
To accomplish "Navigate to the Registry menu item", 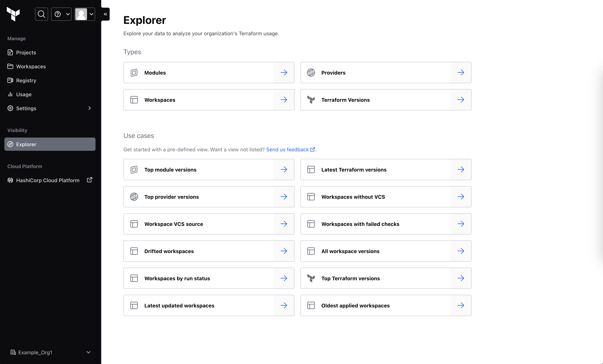I will pos(26,80).
